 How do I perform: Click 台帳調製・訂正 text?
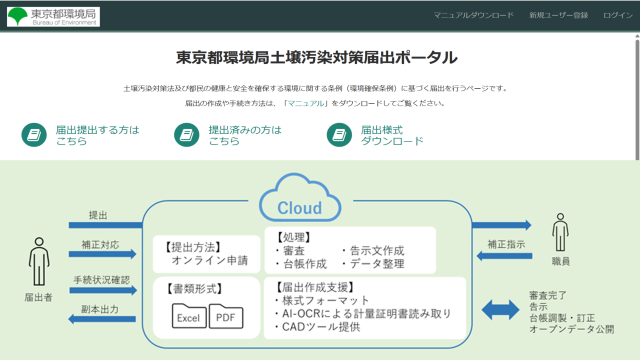(x=562, y=318)
